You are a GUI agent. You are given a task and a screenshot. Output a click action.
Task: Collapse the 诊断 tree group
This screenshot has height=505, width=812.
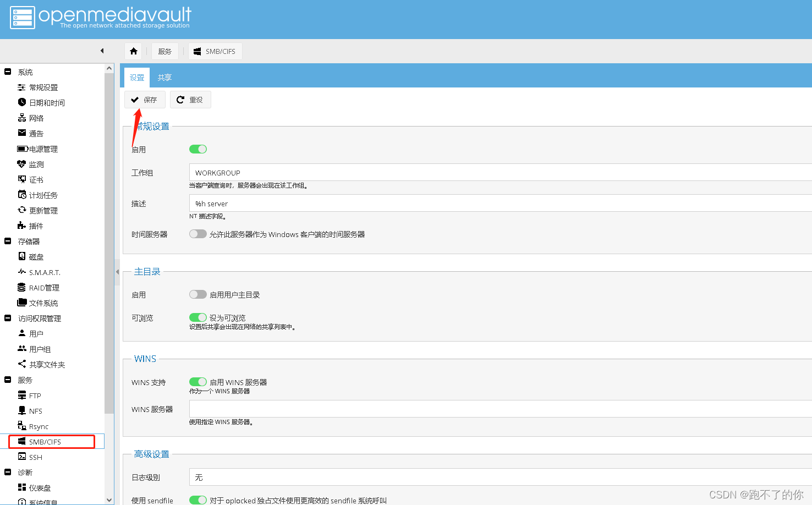[8, 472]
